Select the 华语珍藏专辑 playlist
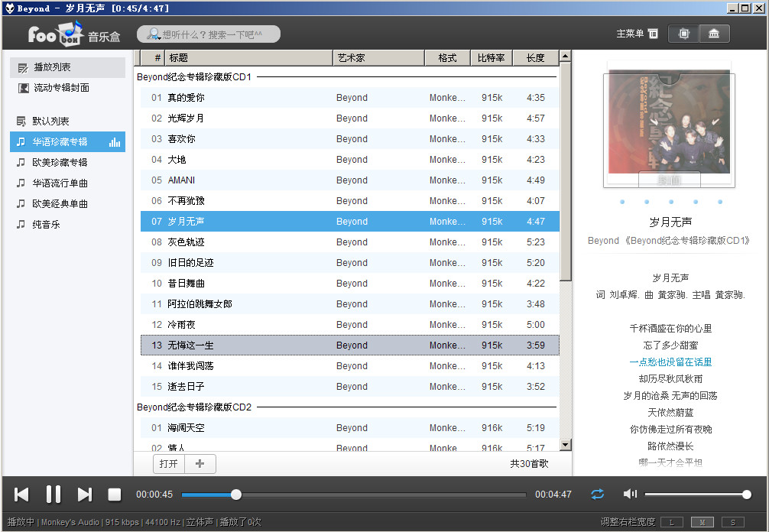 68,141
